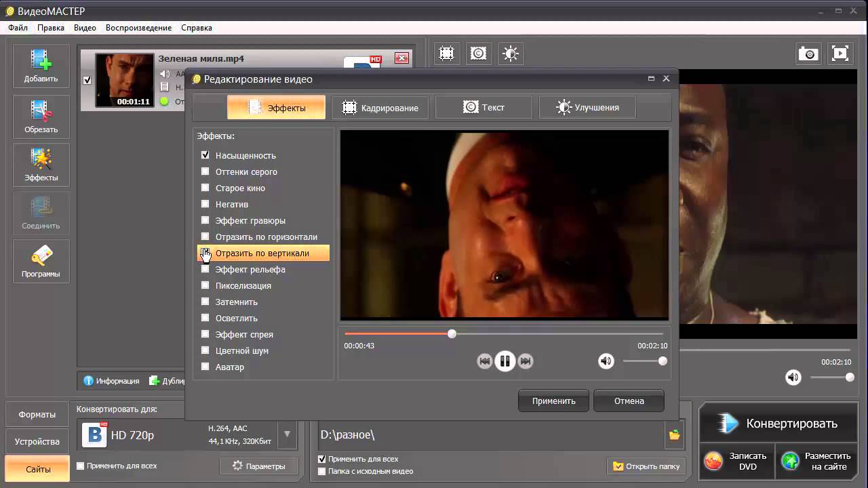
Task: Mute sound in the editing dialog
Action: [606, 361]
